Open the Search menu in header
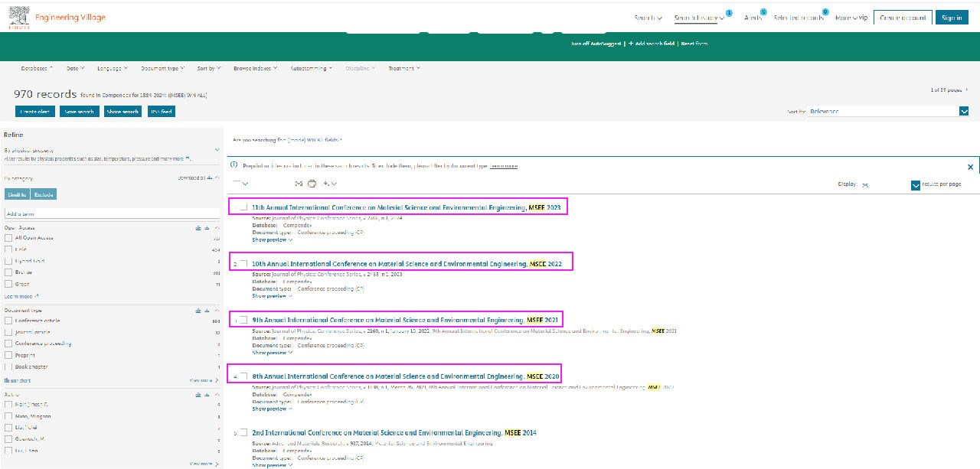 (x=648, y=18)
